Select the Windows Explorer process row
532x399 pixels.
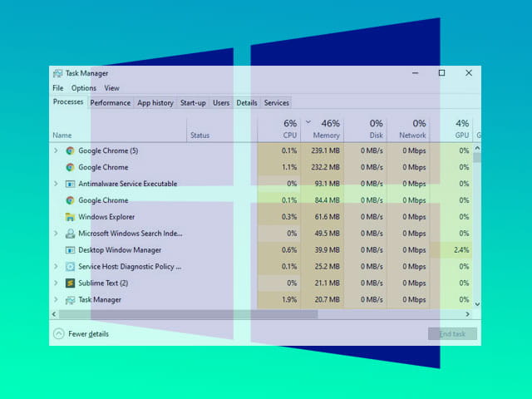coord(261,217)
